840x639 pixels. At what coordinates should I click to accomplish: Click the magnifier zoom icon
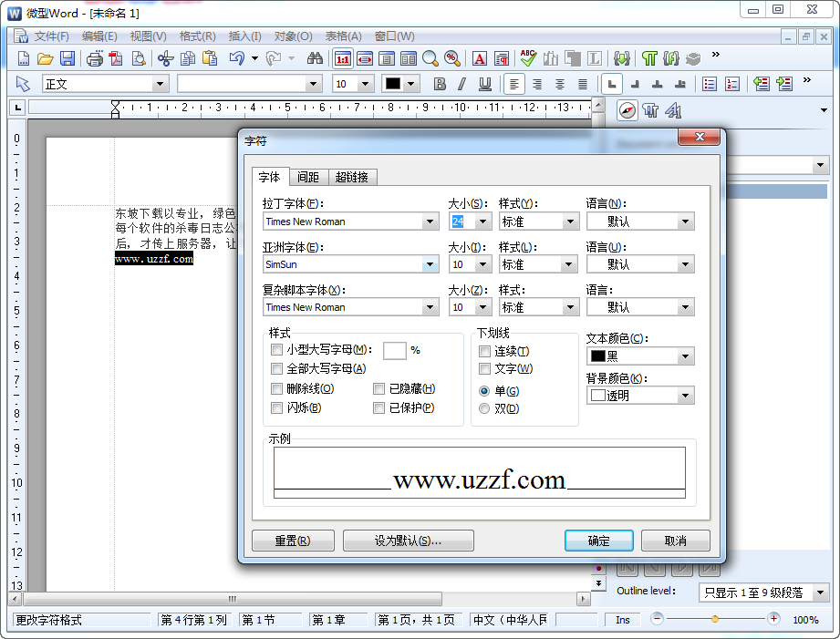click(430, 58)
